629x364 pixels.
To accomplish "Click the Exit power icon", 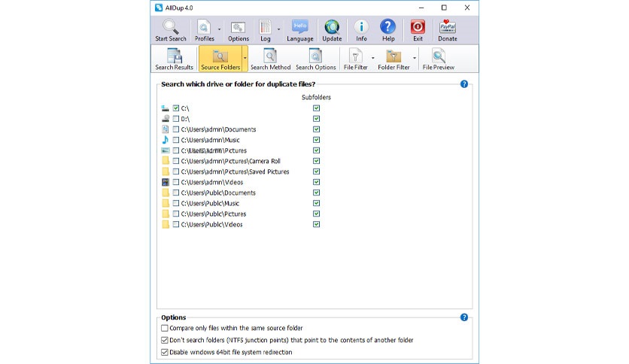I will click(x=418, y=28).
